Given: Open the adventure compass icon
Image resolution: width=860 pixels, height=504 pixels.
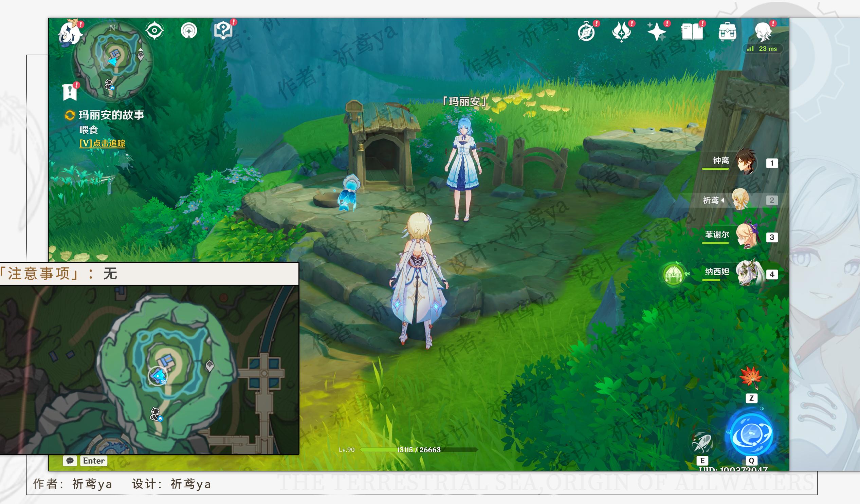Looking at the screenshot, I should pyautogui.click(x=586, y=33).
